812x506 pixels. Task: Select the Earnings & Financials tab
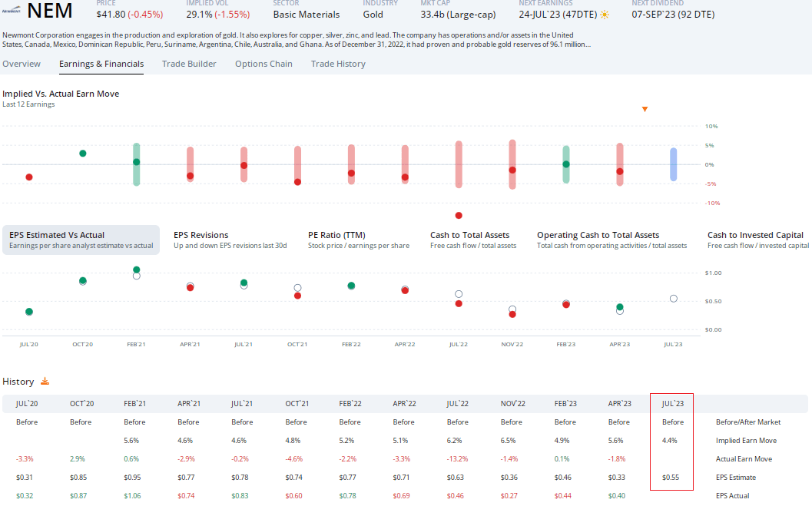tap(101, 64)
